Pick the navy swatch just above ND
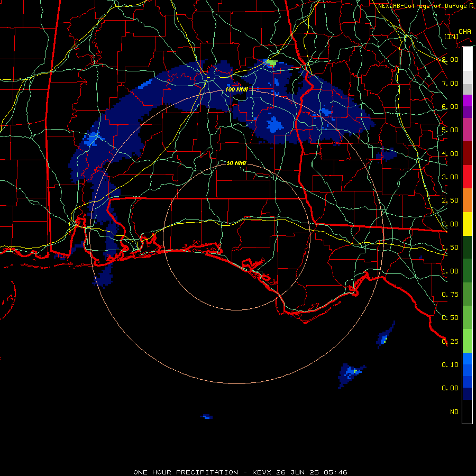The width and height of the screenshot is (476, 476). coord(467,393)
